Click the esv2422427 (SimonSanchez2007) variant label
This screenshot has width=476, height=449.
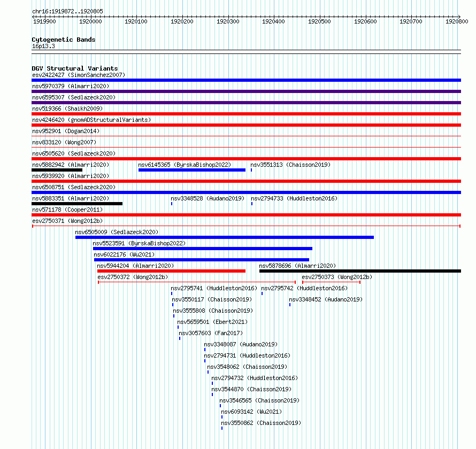pos(79,75)
